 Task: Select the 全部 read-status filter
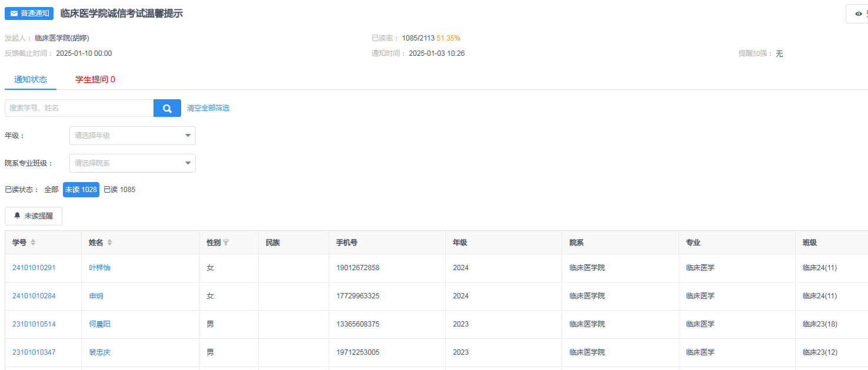tap(51, 190)
